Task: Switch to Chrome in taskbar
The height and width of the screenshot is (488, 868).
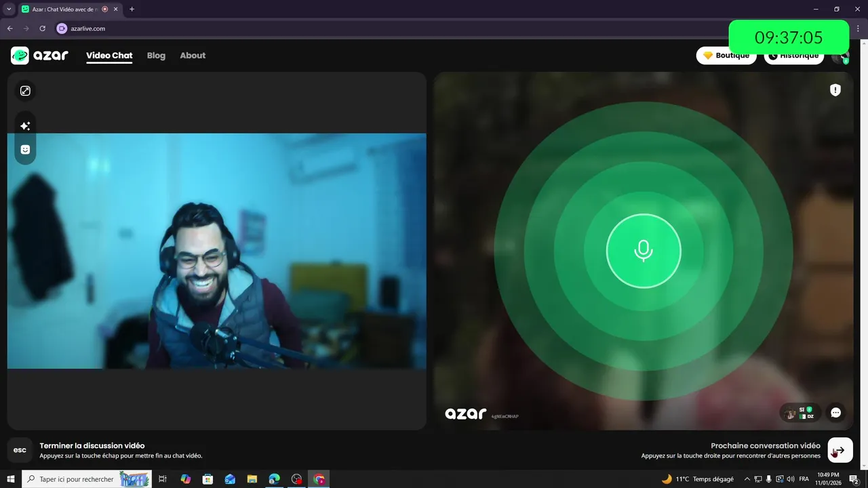Action: (319, 479)
